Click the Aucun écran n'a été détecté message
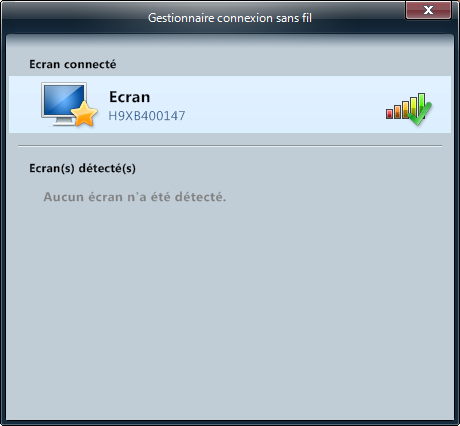 [135, 197]
